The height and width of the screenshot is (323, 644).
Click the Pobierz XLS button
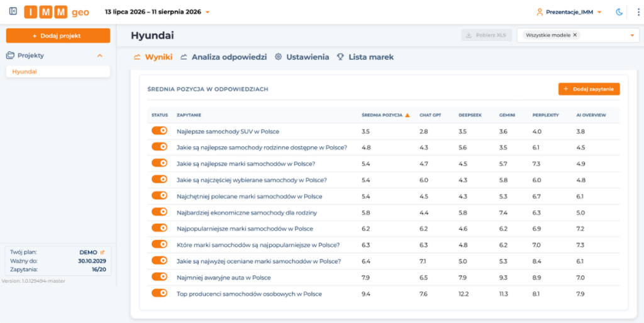(x=486, y=35)
